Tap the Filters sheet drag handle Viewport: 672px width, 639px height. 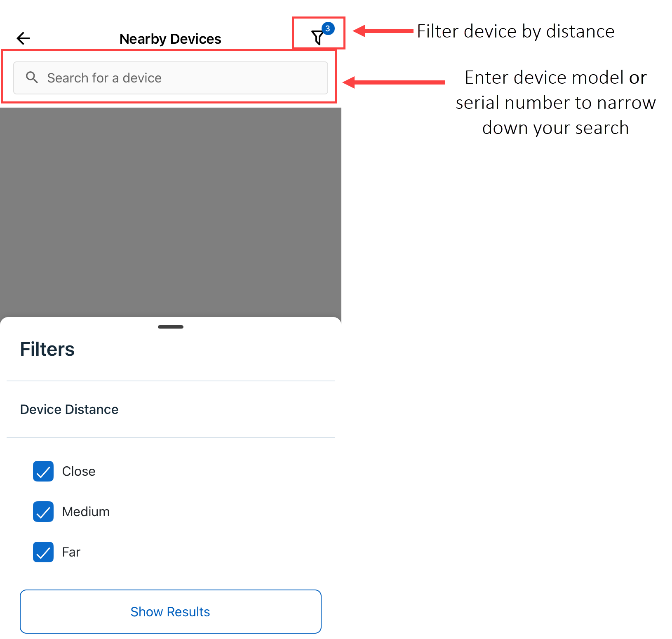tap(171, 327)
